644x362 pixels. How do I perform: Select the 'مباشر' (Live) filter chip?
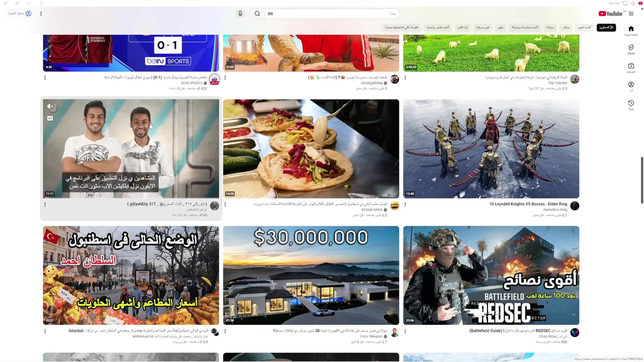566,27
